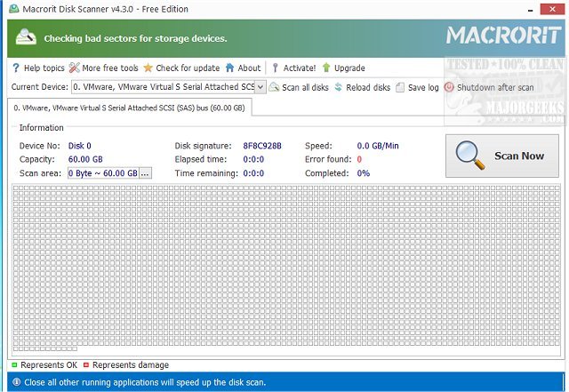The image size is (569, 392).
Task: Click the Time remaining value 0:0:0
Action: (x=253, y=173)
